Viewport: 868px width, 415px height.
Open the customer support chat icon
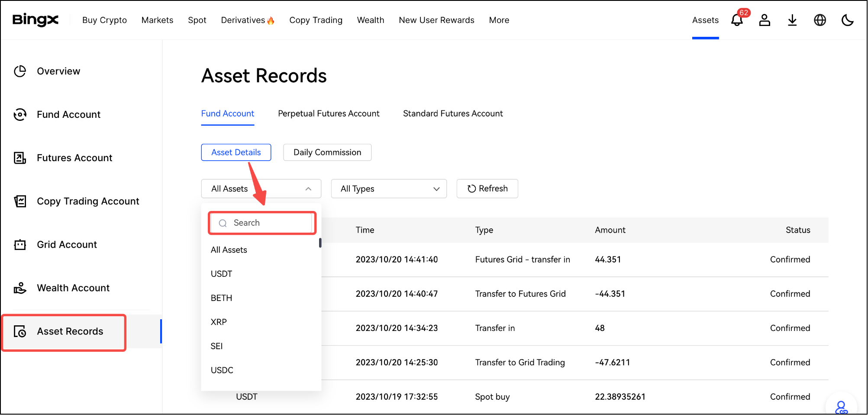point(841,407)
